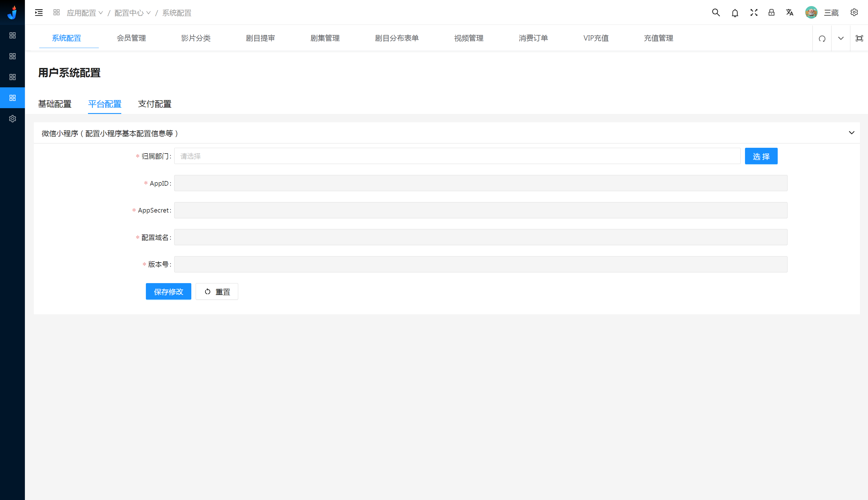
Task: Open the tab-bar options dropdown arrow
Action: pyautogui.click(x=841, y=38)
